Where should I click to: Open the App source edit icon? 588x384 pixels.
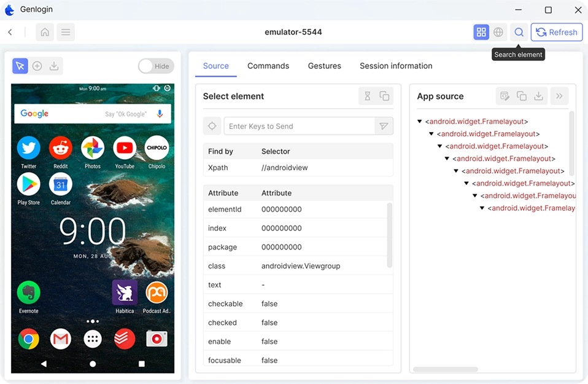[505, 96]
